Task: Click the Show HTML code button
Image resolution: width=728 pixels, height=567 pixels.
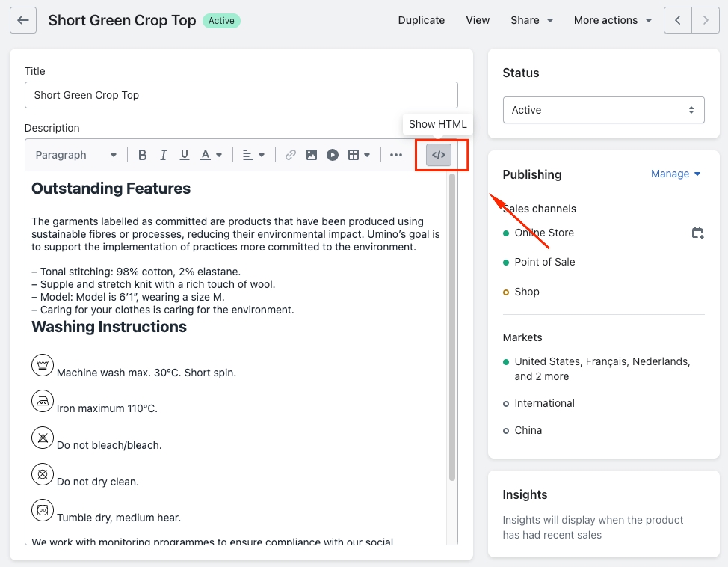Action: (439, 155)
